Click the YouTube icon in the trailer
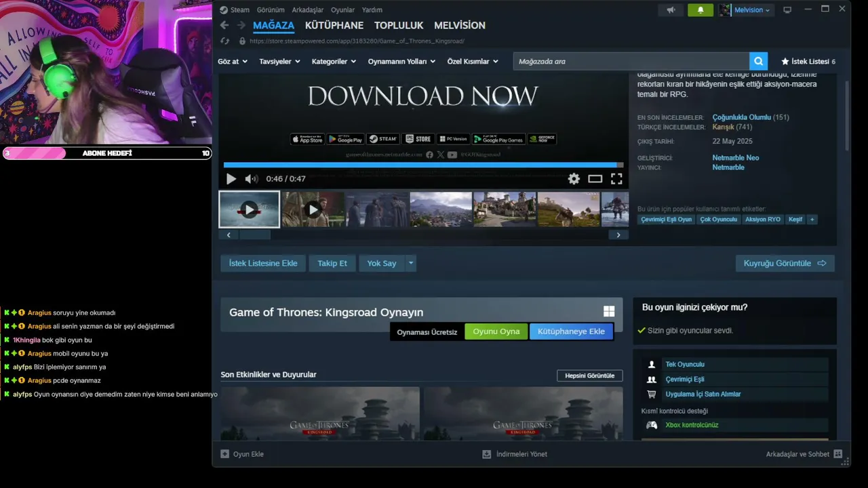The height and width of the screenshot is (488, 868). pyautogui.click(x=452, y=155)
